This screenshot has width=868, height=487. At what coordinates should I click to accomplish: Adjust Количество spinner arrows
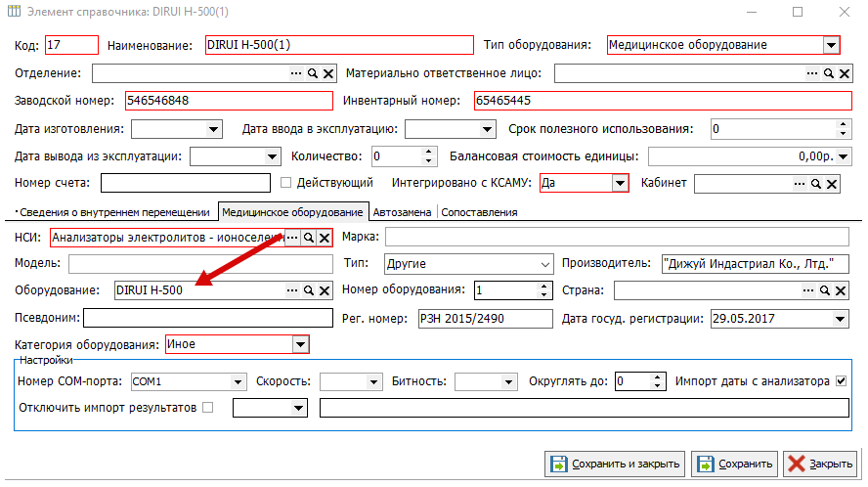(428, 156)
